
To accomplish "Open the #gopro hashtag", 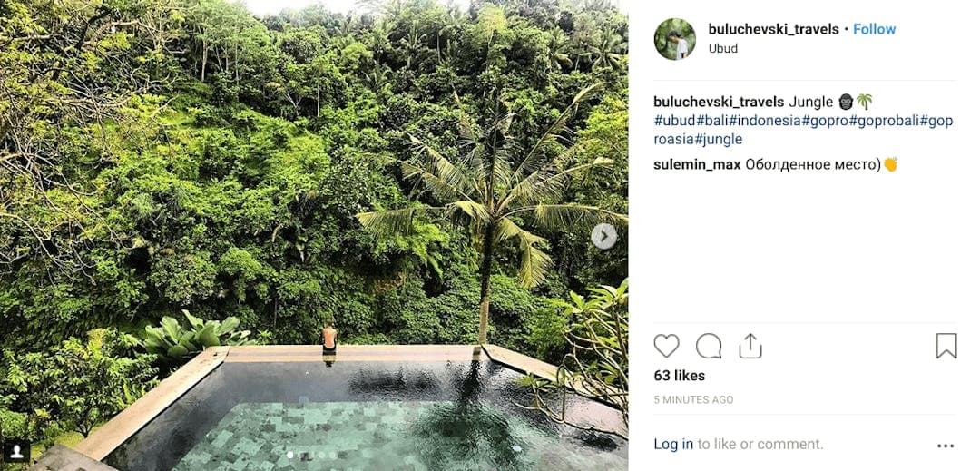I will 825,121.
